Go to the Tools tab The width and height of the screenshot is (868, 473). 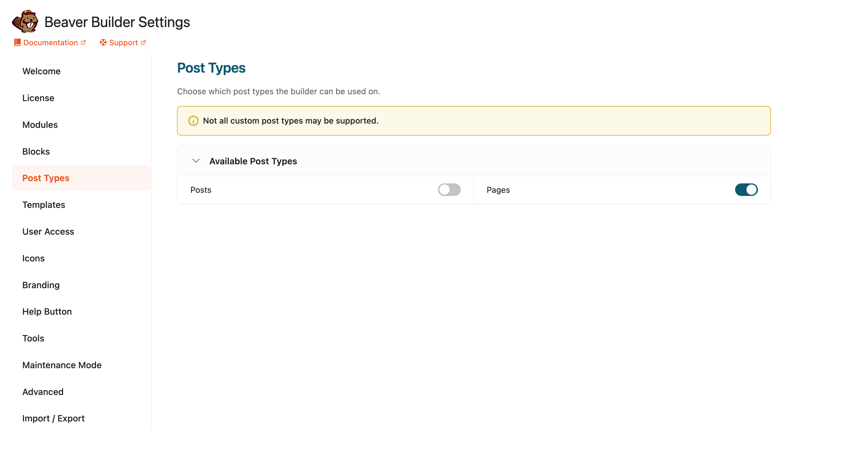pos(82,338)
